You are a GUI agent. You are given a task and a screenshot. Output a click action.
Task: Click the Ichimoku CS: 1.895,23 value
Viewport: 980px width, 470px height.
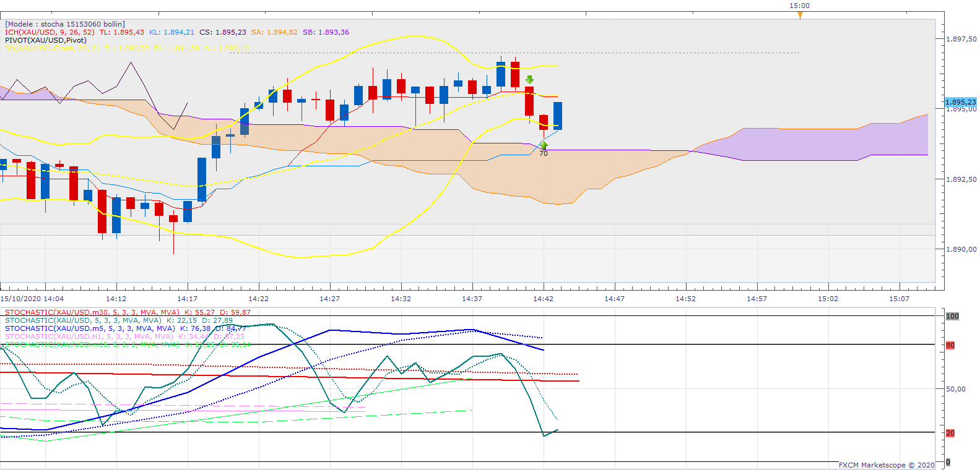click(x=223, y=32)
